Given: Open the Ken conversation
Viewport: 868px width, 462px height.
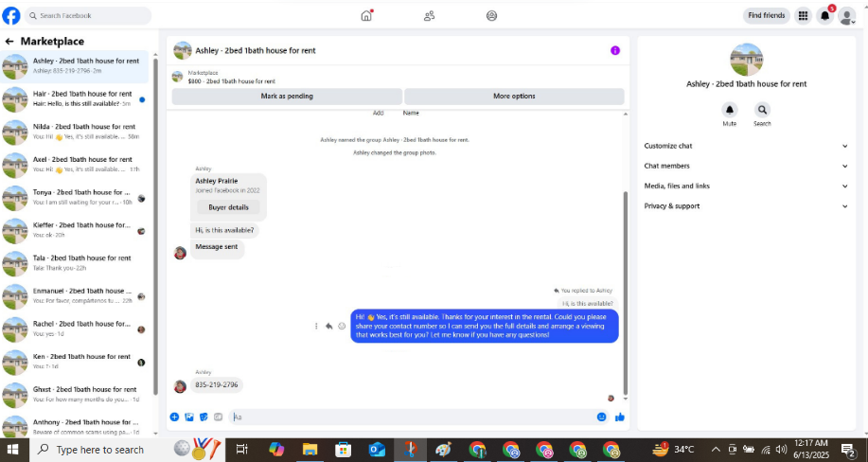Looking at the screenshot, I should pos(75,362).
